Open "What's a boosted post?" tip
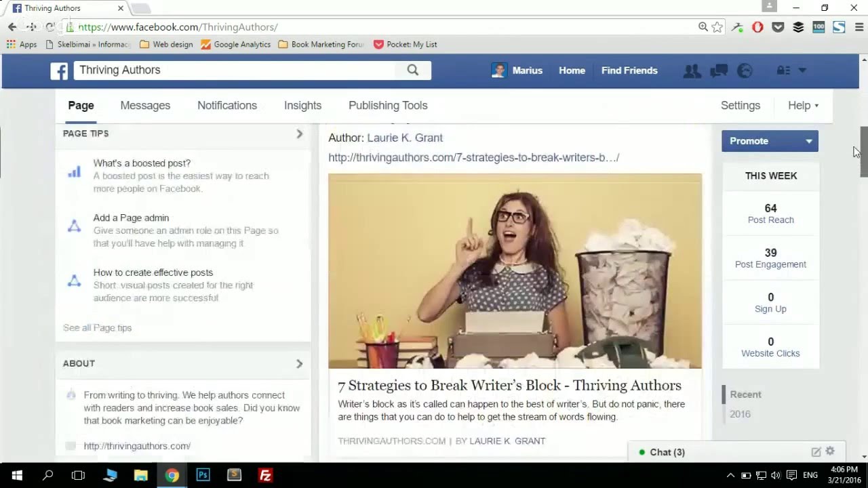The width and height of the screenshot is (868, 488). point(142,163)
